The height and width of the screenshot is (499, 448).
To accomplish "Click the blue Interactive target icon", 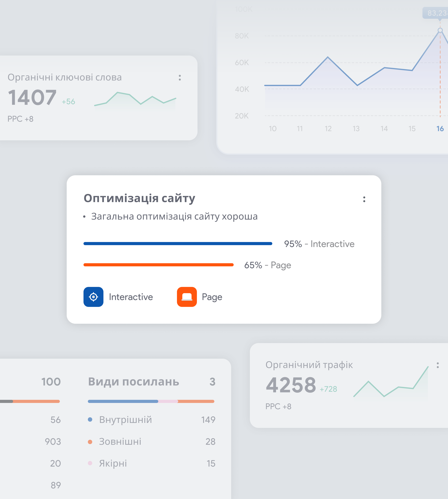I will (x=93, y=297).
